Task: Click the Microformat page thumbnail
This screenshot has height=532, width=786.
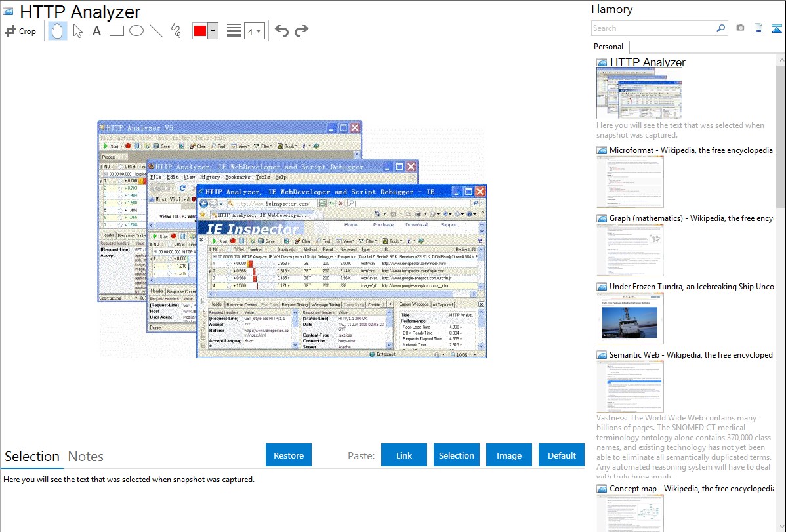Action: (x=630, y=182)
